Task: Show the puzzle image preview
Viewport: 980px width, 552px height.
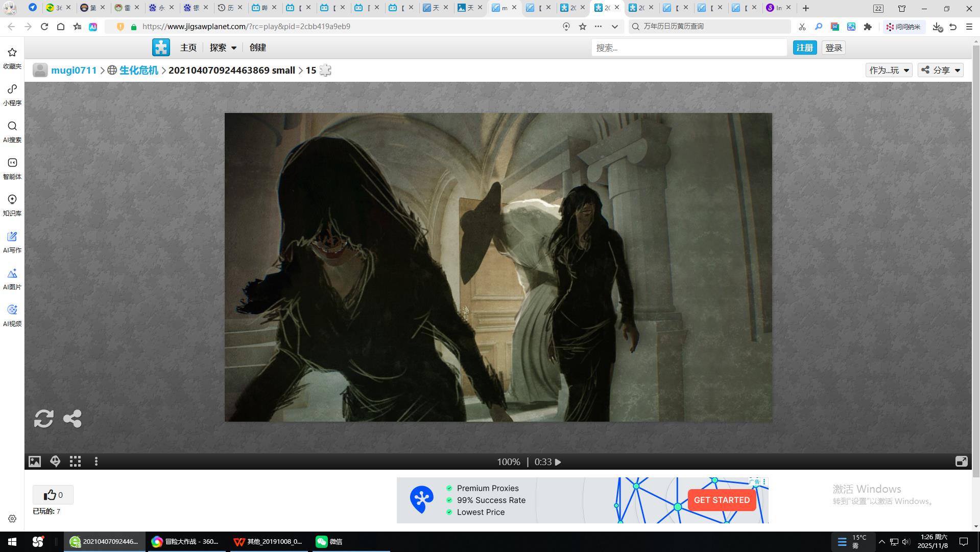Action: tap(35, 462)
